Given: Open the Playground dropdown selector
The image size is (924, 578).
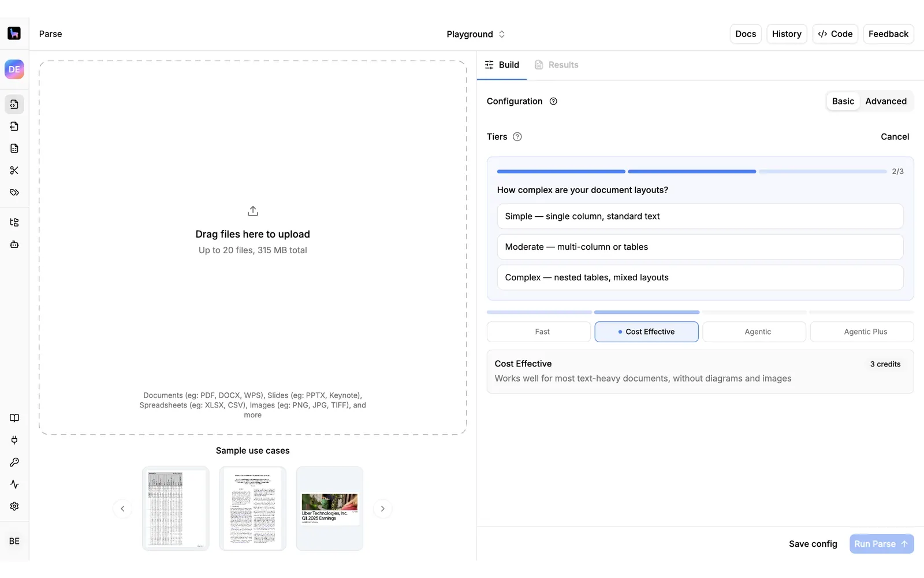Looking at the screenshot, I should point(476,34).
